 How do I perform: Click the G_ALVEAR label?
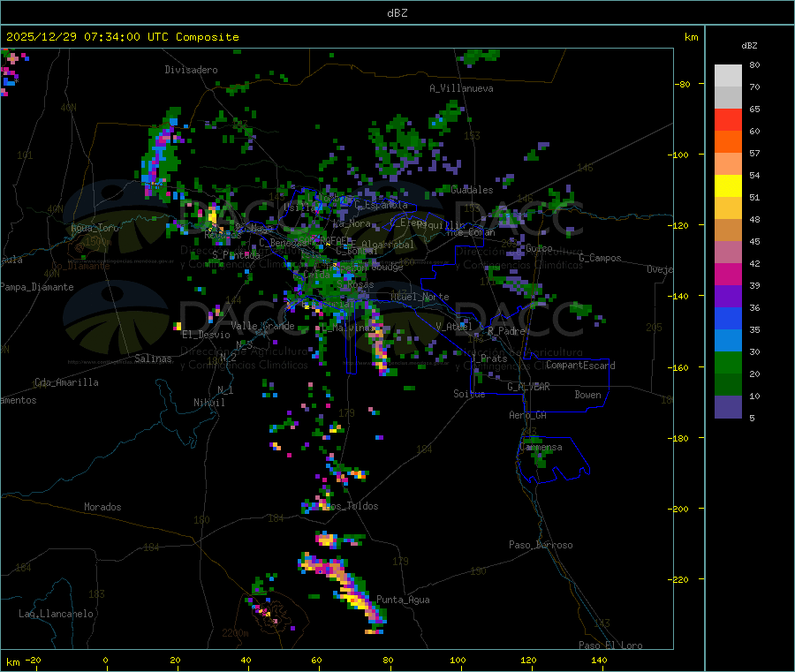pyautogui.click(x=529, y=387)
